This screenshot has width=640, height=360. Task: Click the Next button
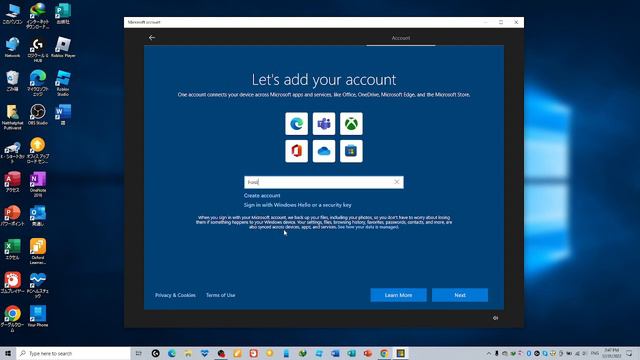coord(460,295)
